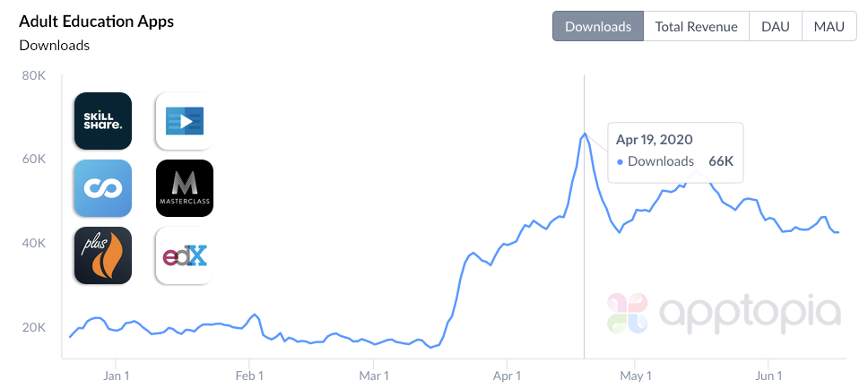Viewport: 868px width, 389px height.
Task: Click the Apr 1 axis label
Action: [x=507, y=375]
